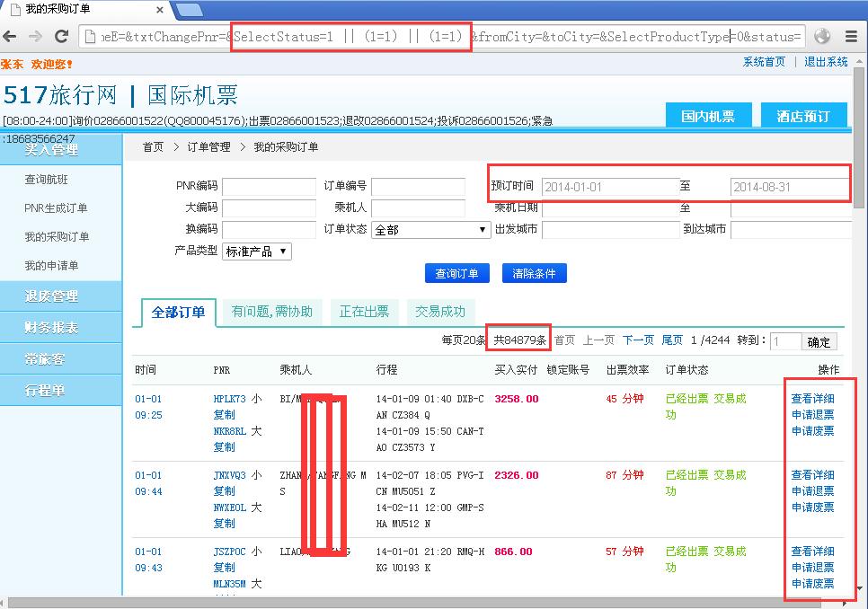This screenshot has height=609, width=868.
Task: Close the 我的采购订单 browser tab
Action: click(x=159, y=10)
